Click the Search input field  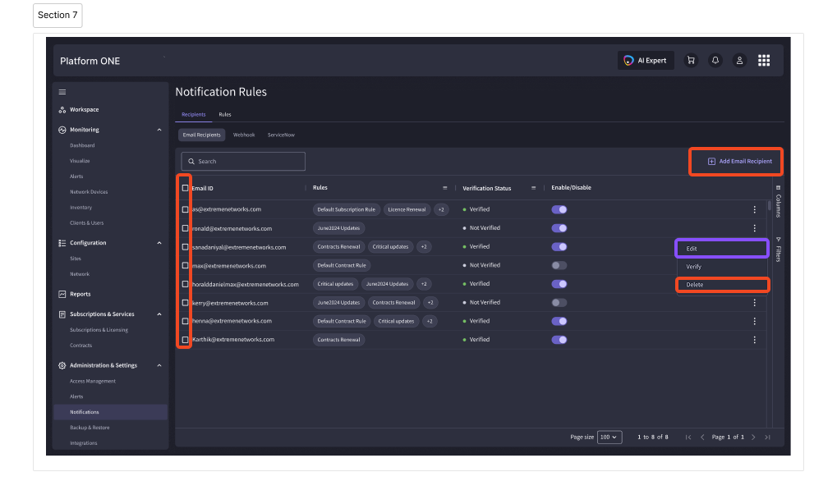tap(243, 162)
